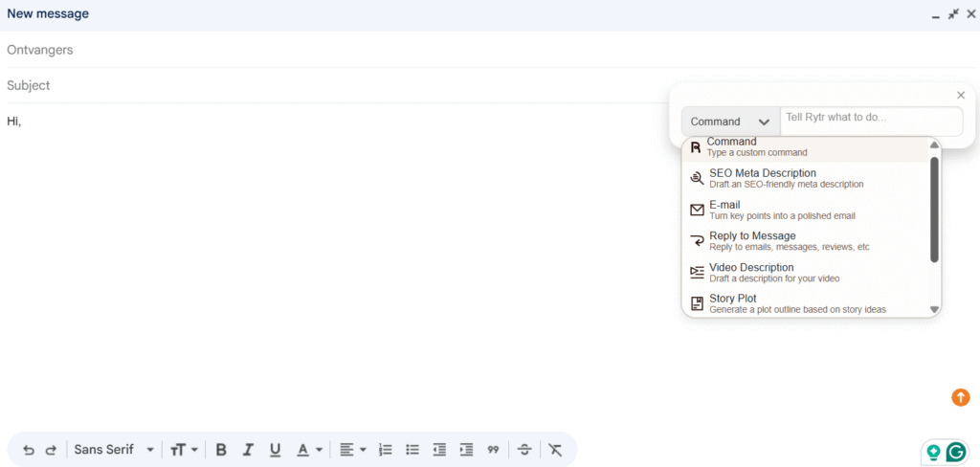Click the Tell Rytr what to do field

tap(871, 122)
